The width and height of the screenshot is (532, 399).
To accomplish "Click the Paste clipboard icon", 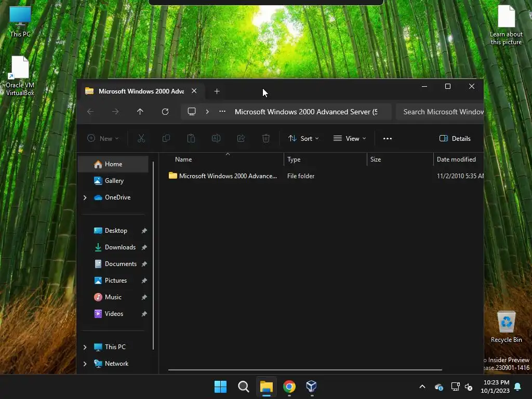I will pos(191,138).
